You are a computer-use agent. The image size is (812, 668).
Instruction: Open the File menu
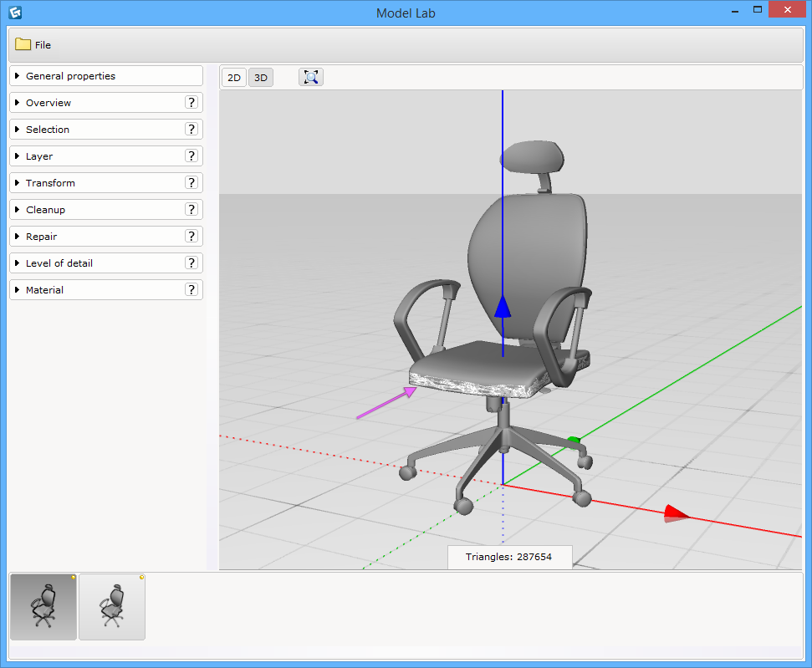(33, 45)
